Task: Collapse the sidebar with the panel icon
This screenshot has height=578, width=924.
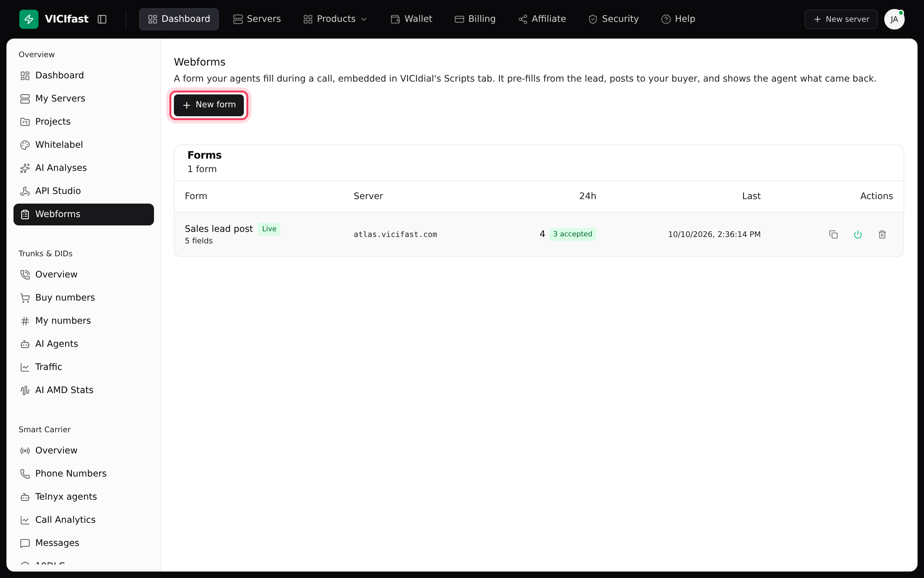Action: point(102,19)
